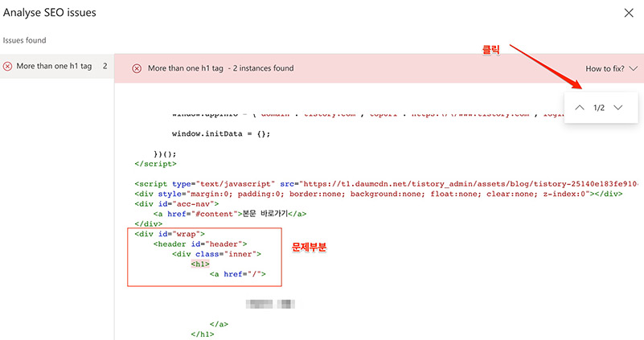
Task: Go to previous instance with up chevron
Action: click(x=580, y=108)
